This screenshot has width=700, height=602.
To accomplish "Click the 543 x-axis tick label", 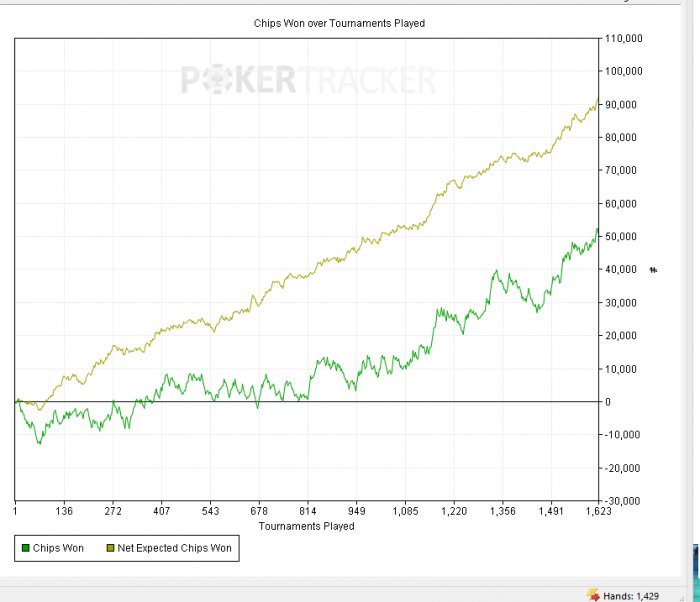I will tap(210, 511).
